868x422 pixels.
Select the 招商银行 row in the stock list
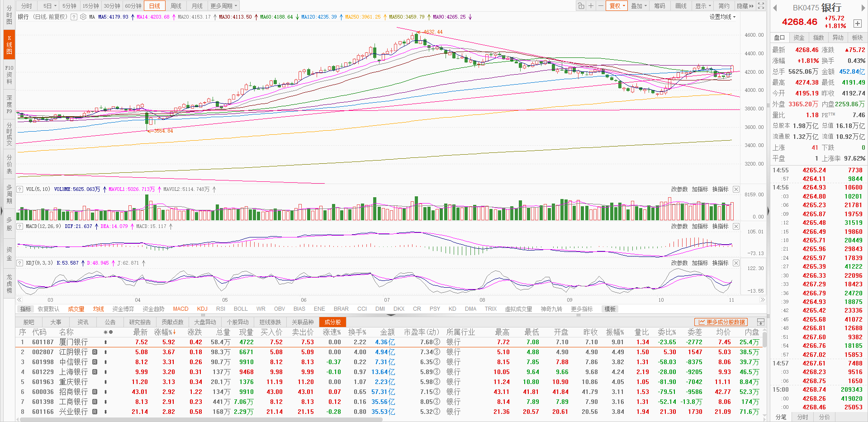(73, 392)
